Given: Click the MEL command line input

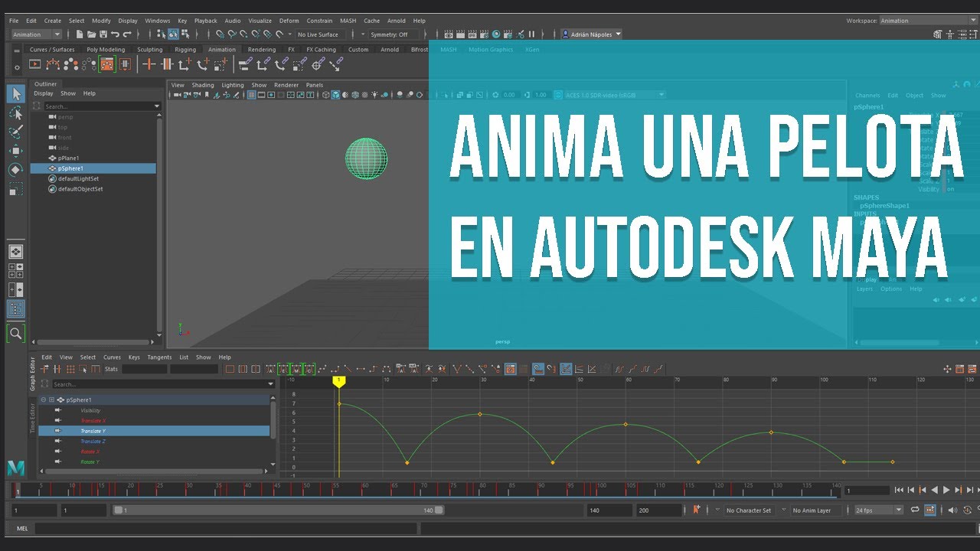Looking at the screenshot, I should pos(226,528).
